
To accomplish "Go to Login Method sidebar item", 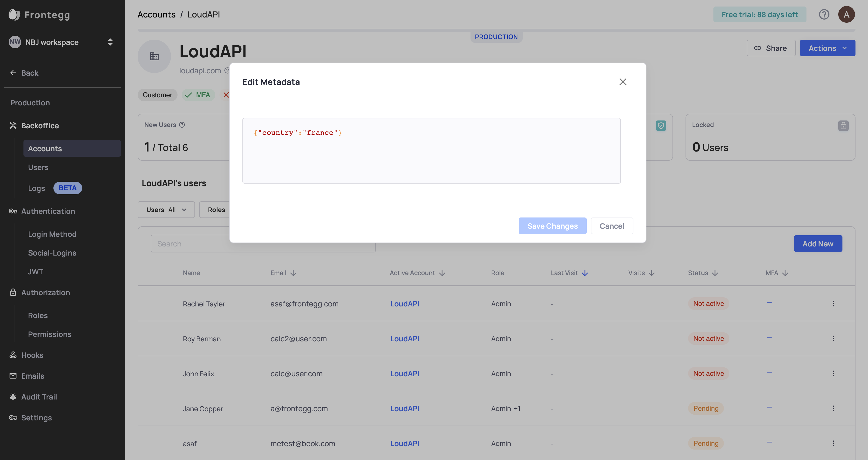I will 52,234.
